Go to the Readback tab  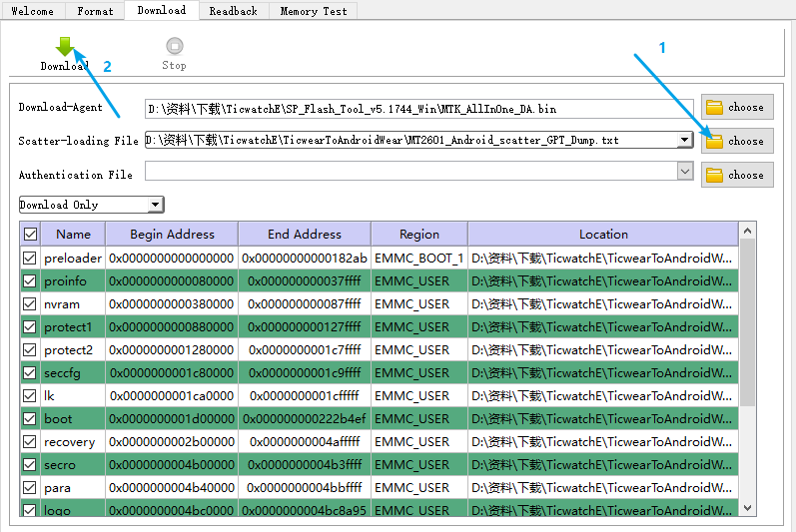(x=233, y=11)
